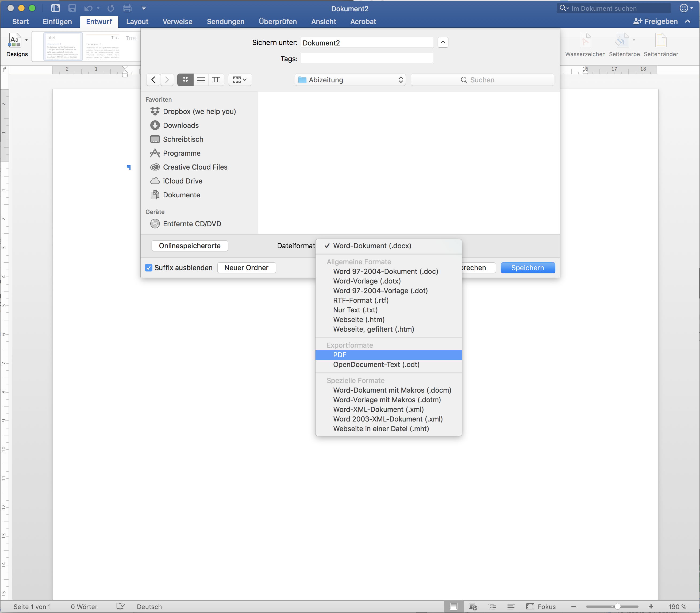Click the Tags input field
The height and width of the screenshot is (613, 700).
pos(367,59)
